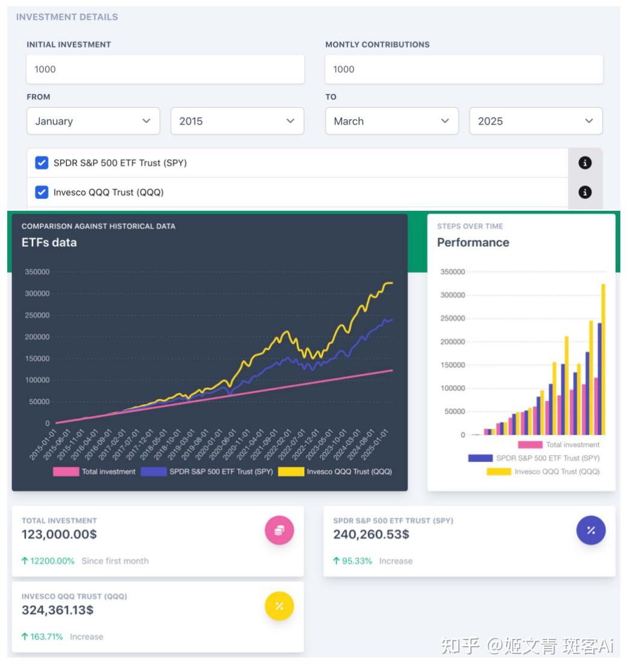Click the purple percentage icon on SPY card
Screen dimensions: 630x672
click(x=590, y=530)
